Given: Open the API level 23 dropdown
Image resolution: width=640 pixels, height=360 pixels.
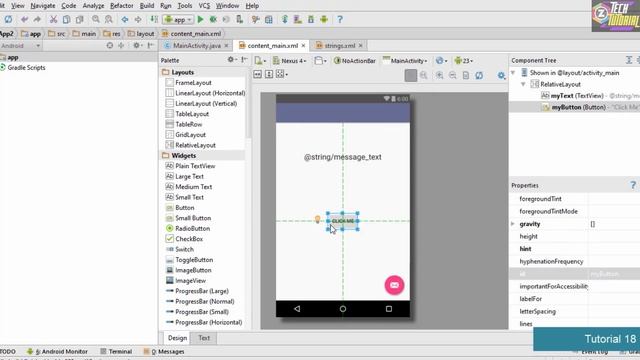Looking at the screenshot, I should tap(464, 61).
